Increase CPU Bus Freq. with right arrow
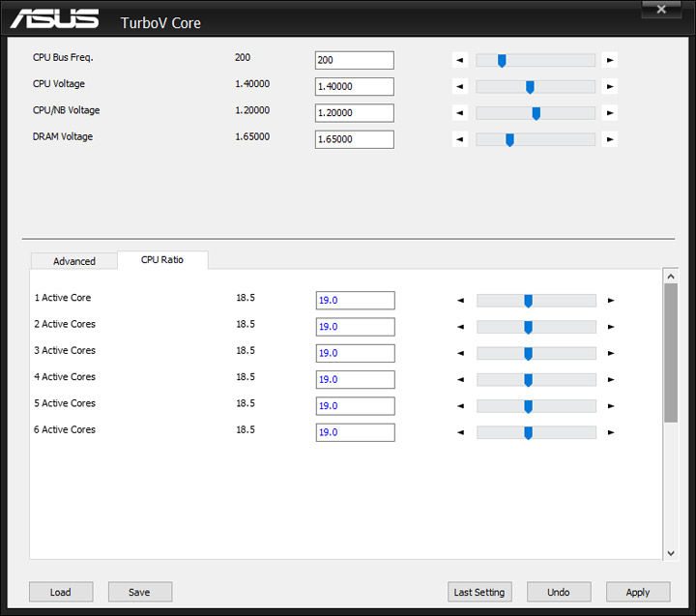696x616 pixels. pos(610,60)
